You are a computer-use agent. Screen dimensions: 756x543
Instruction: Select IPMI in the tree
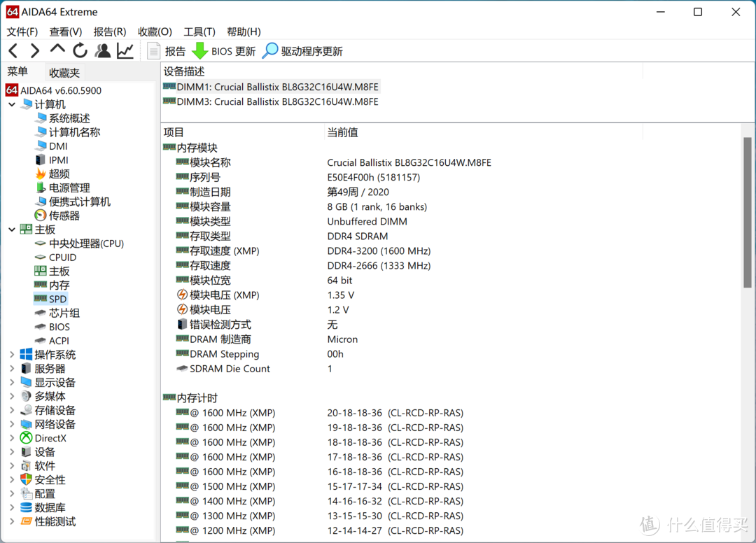(x=58, y=160)
